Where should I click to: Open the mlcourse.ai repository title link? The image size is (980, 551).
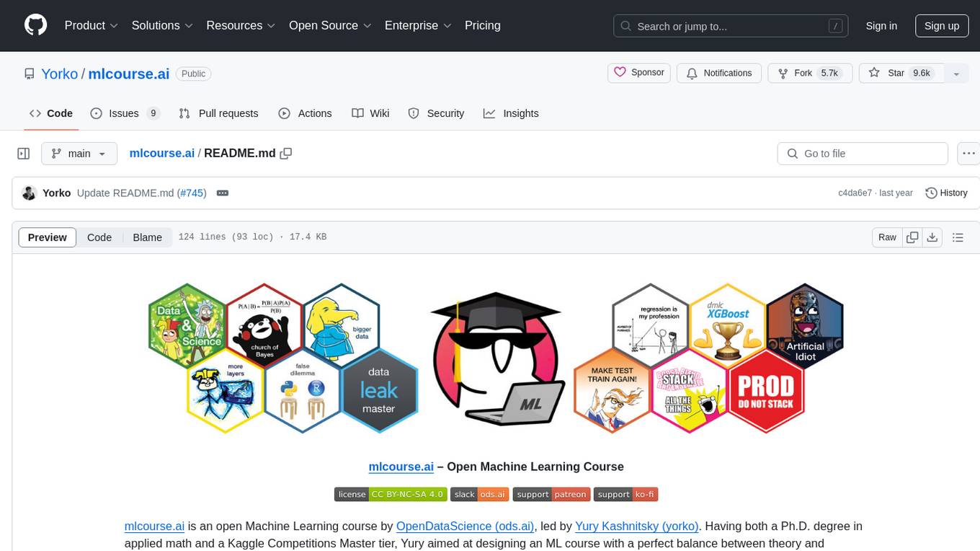tap(129, 74)
